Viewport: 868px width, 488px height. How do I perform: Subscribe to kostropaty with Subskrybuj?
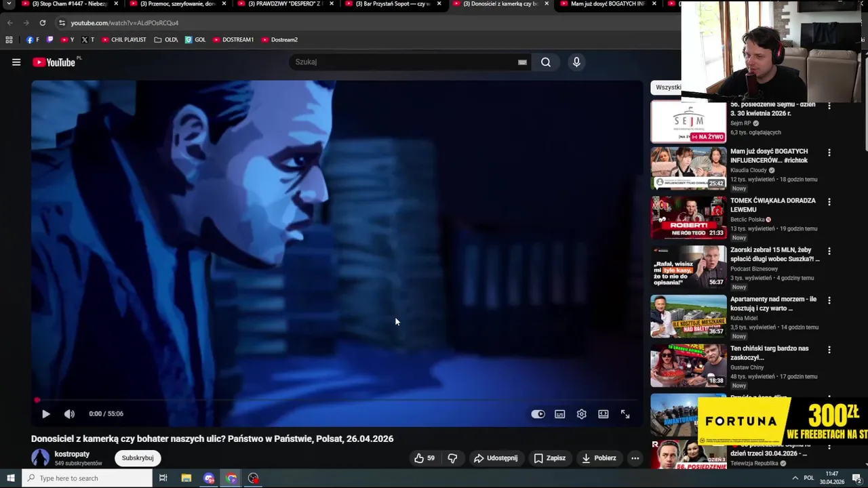(x=138, y=458)
